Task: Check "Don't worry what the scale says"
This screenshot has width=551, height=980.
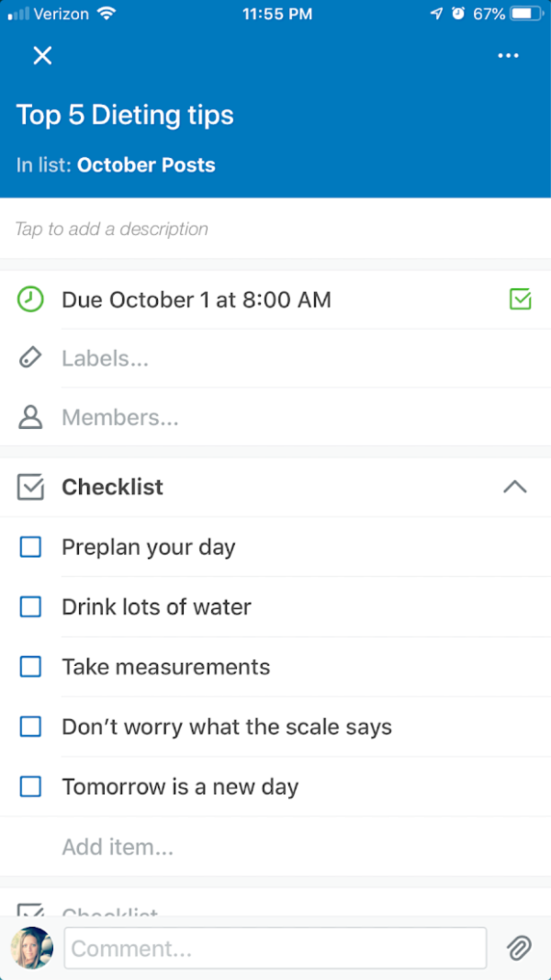Action: click(30, 727)
